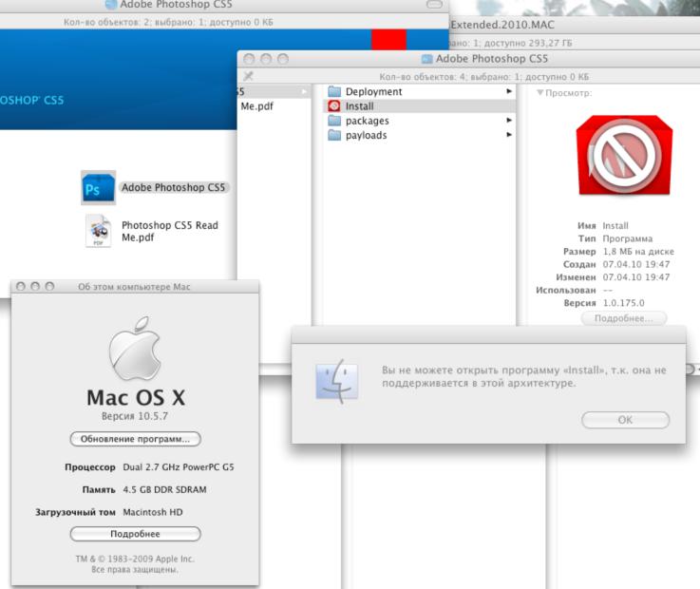700x589 pixels.
Task: Click the Deployment folder name
Action: pyautogui.click(x=373, y=91)
